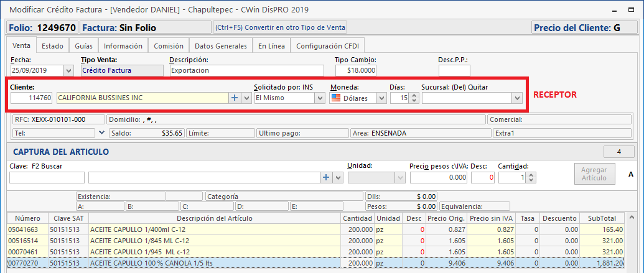Click the plus icon beside CALIFORNIA BUSSINES INC

tap(235, 98)
